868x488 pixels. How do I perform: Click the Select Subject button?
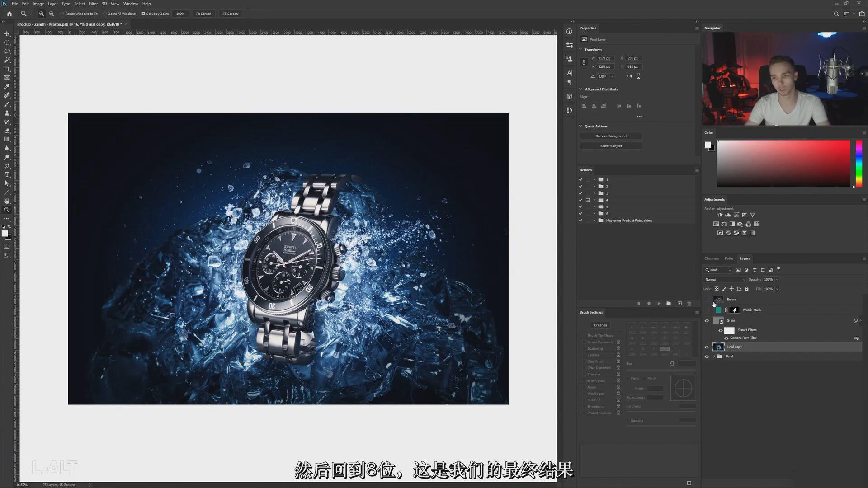pos(611,145)
